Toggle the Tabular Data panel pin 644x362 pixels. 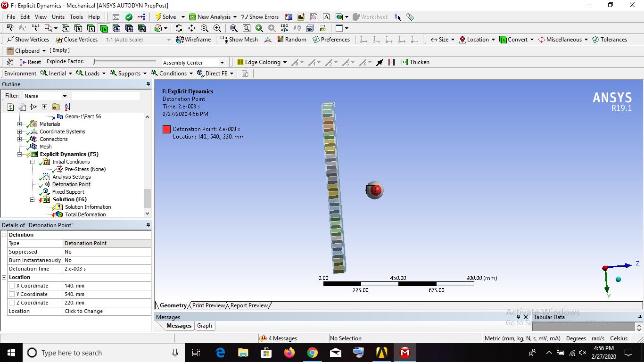point(640,317)
